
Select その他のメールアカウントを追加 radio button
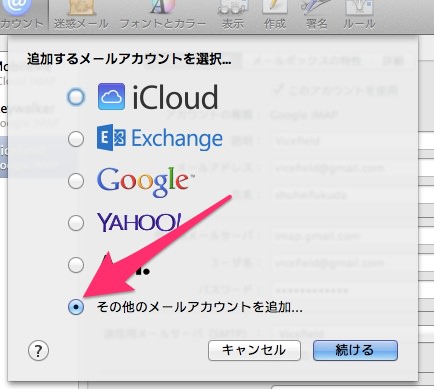pyautogui.click(x=76, y=307)
